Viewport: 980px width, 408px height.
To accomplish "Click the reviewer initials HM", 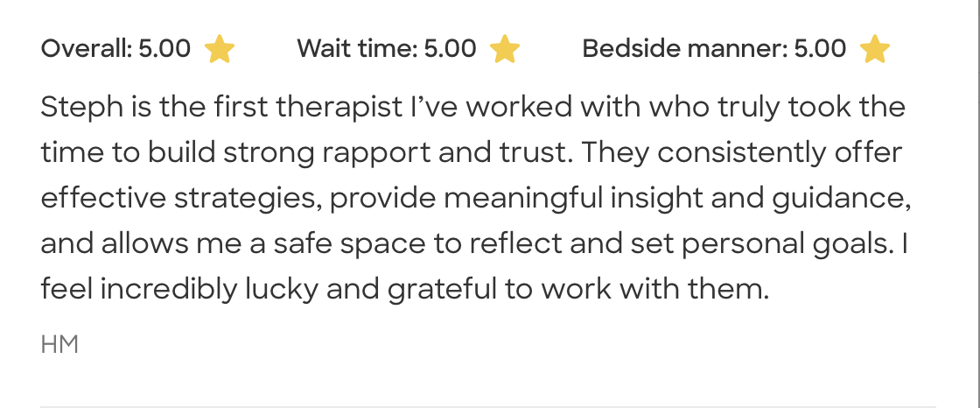I will pyautogui.click(x=60, y=345).
